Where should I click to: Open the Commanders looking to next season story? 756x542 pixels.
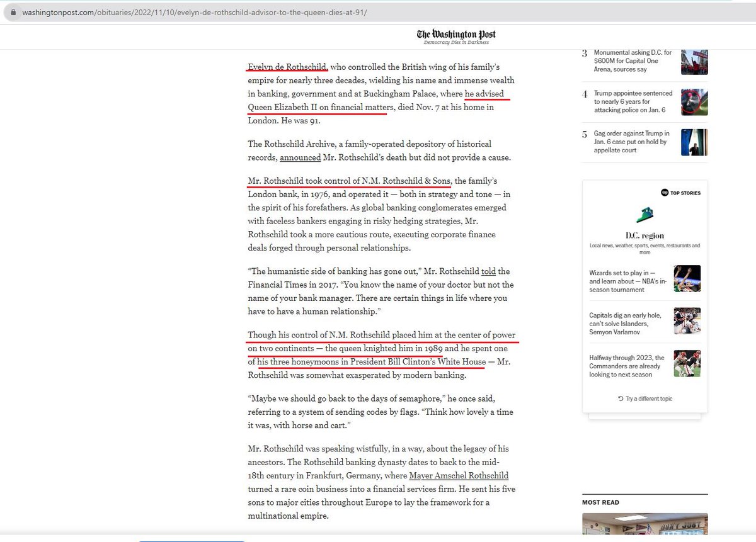coord(627,366)
